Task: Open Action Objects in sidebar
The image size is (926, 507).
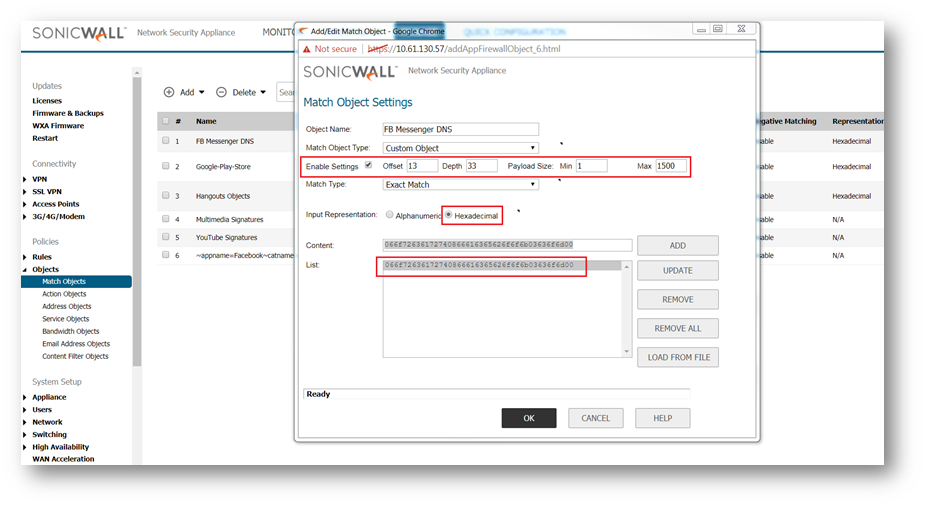Action: (x=64, y=294)
